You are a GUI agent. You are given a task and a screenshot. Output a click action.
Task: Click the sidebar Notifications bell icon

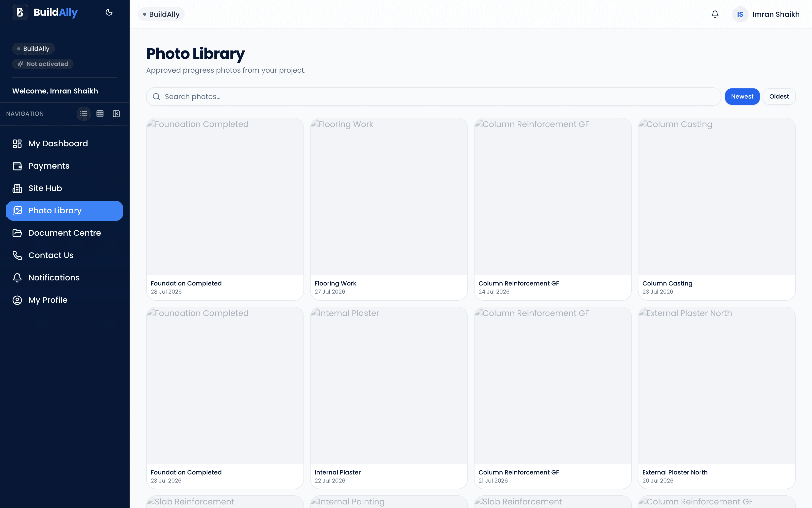pyautogui.click(x=17, y=278)
